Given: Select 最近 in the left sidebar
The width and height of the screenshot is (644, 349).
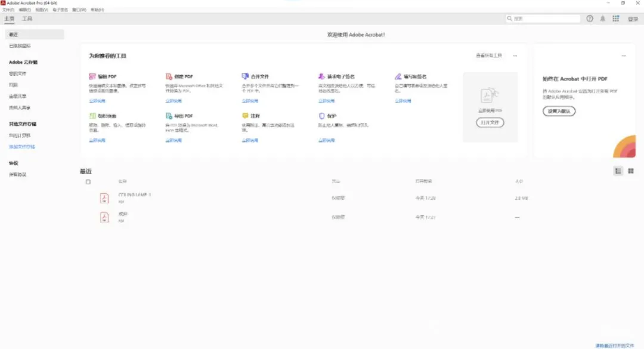Looking at the screenshot, I should (x=35, y=35).
